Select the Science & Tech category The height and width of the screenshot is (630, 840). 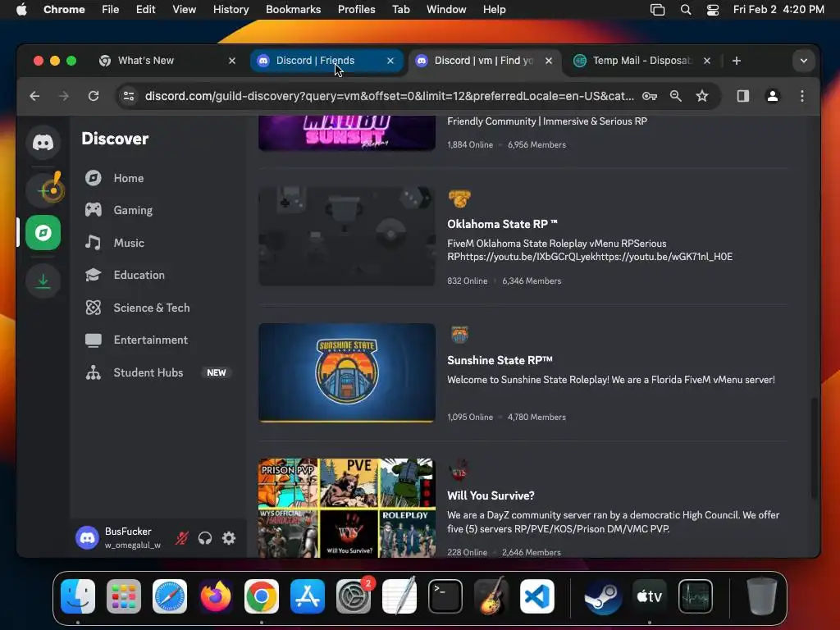click(158, 308)
